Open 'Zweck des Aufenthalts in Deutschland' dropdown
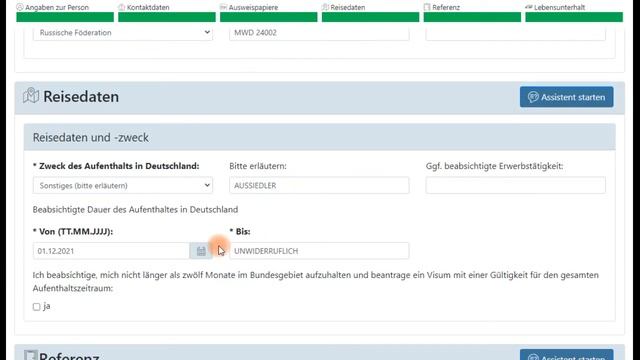The image size is (640, 360). 122,185
